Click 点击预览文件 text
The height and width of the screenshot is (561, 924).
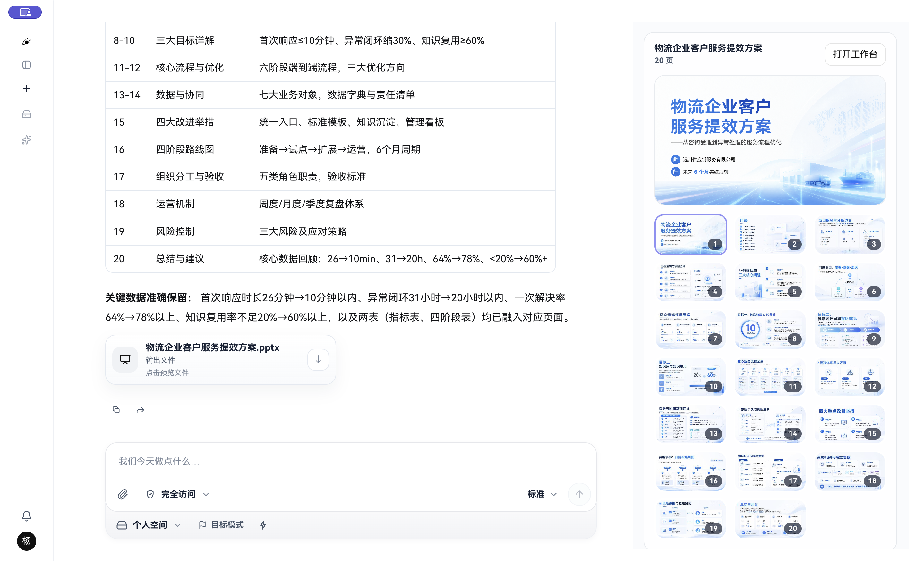167,373
